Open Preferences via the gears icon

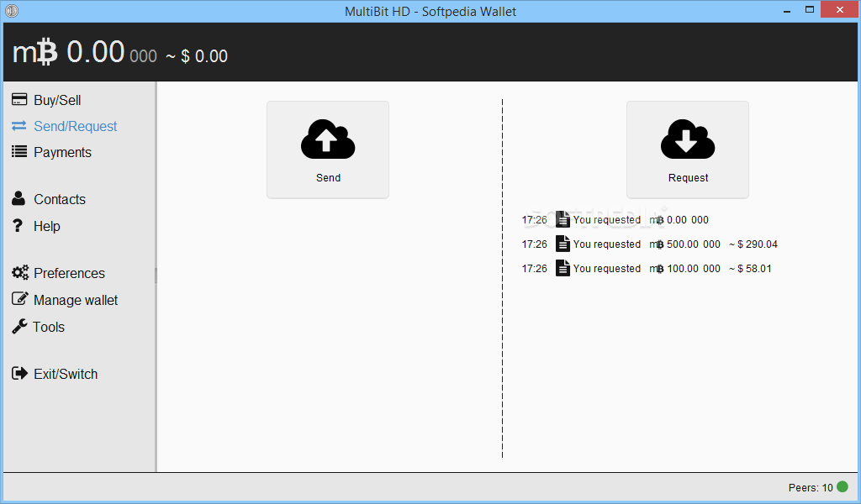(x=18, y=272)
